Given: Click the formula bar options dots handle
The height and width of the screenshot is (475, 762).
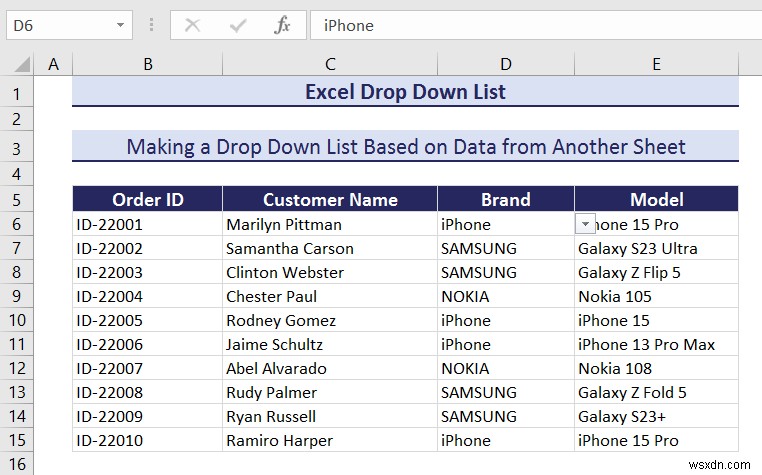Looking at the screenshot, I should click(151, 25).
